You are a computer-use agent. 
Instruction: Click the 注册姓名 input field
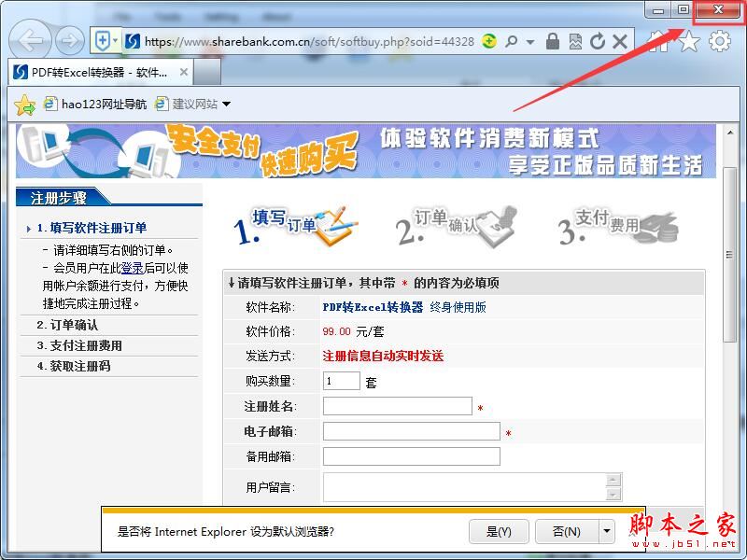(x=397, y=405)
